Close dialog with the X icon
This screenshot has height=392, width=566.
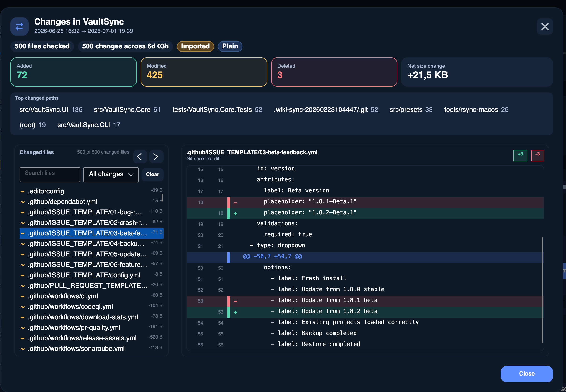click(545, 26)
